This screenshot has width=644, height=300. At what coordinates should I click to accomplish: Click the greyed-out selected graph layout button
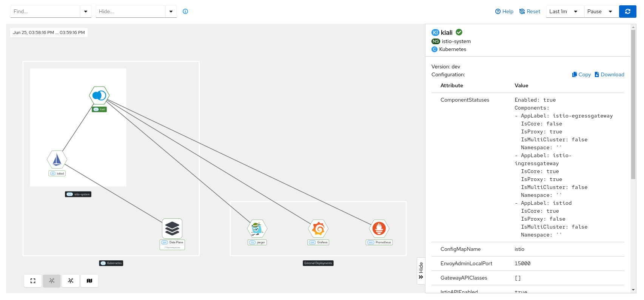(52, 281)
